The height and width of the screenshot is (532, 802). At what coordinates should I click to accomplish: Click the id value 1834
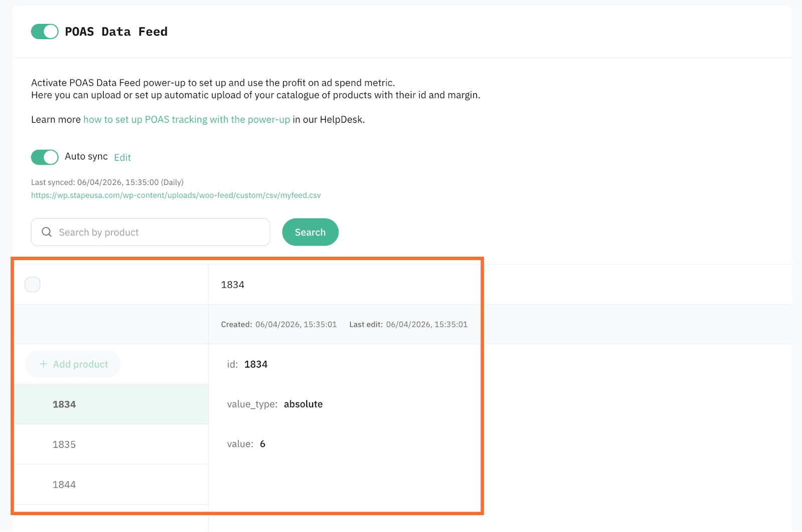coord(256,364)
